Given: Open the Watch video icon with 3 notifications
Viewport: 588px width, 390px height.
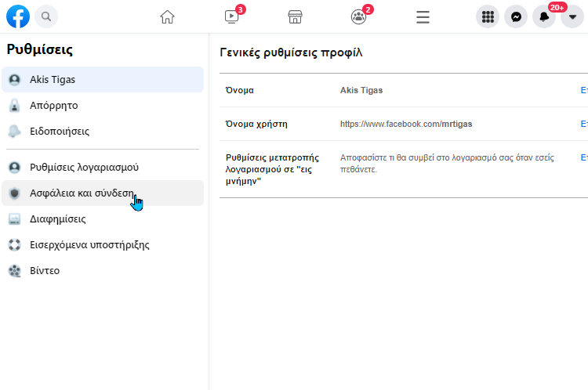Looking at the screenshot, I should click(231, 17).
